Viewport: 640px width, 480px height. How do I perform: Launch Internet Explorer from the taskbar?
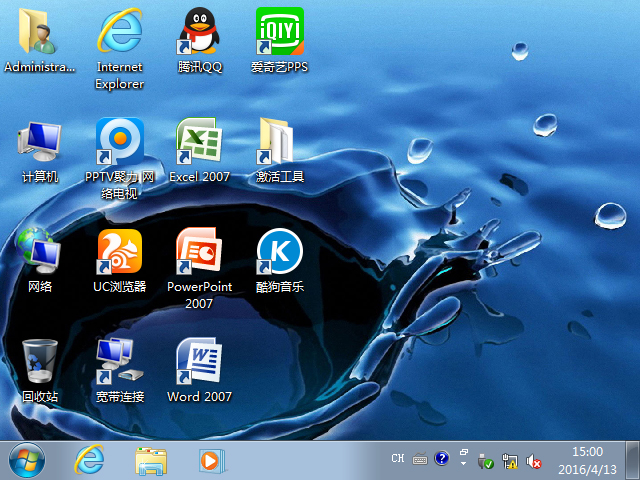[89, 460]
